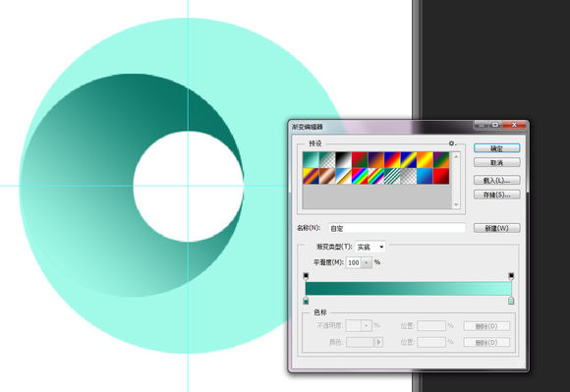
Task: Click the 取消 cancel button
Action: 496,163
